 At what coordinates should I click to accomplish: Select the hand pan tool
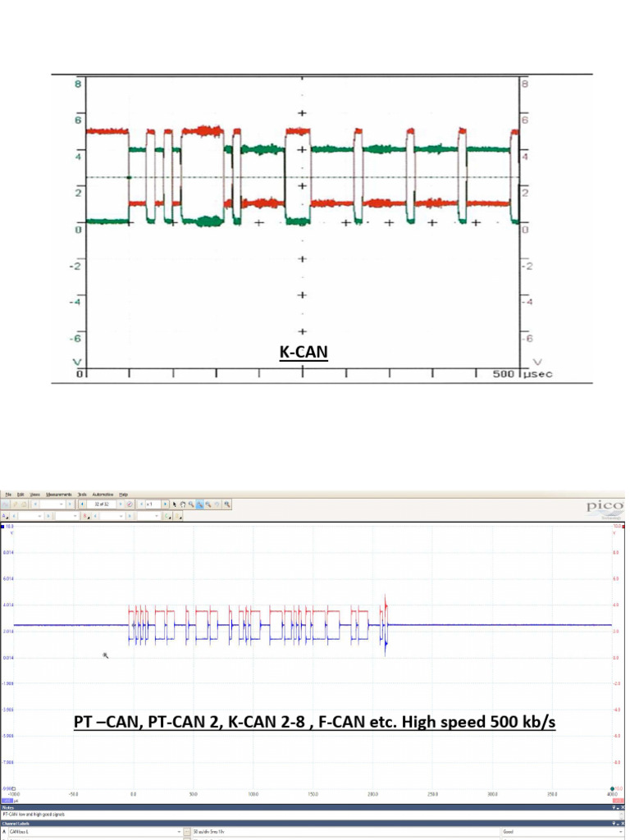183,504
